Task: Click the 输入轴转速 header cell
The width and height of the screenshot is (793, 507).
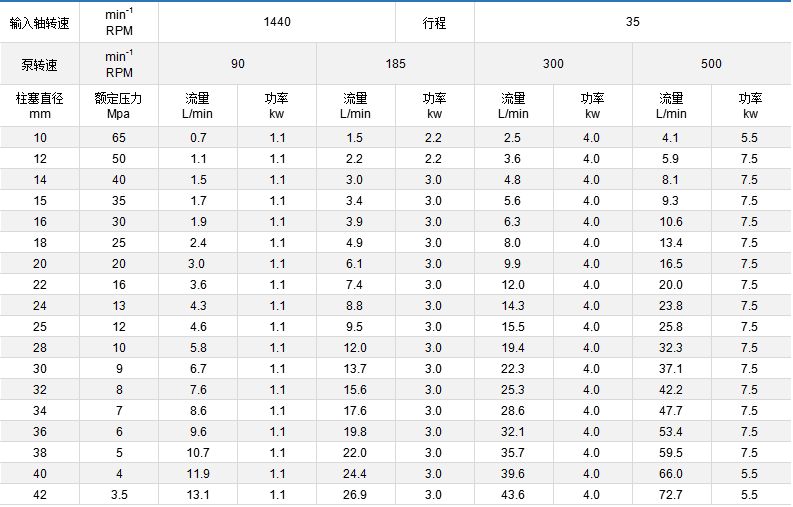Action: pyautogui.click(x=40, y=21)
